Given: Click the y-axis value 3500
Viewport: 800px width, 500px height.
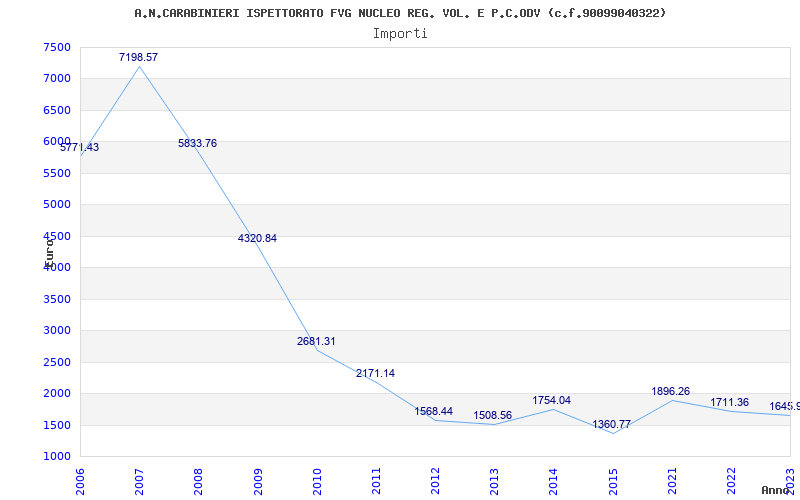Looking at the screenshot, I should point(57,299).
